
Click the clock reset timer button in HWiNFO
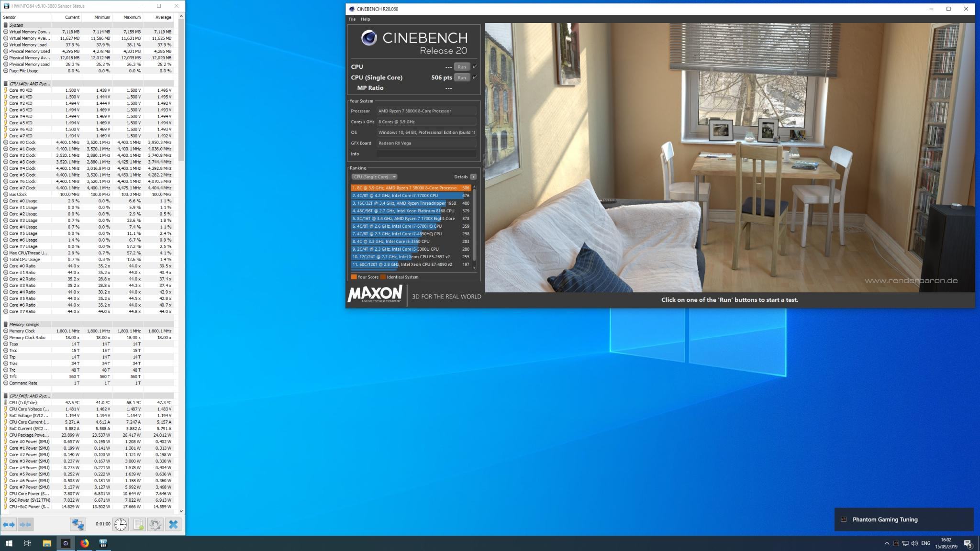coord(121,524)
